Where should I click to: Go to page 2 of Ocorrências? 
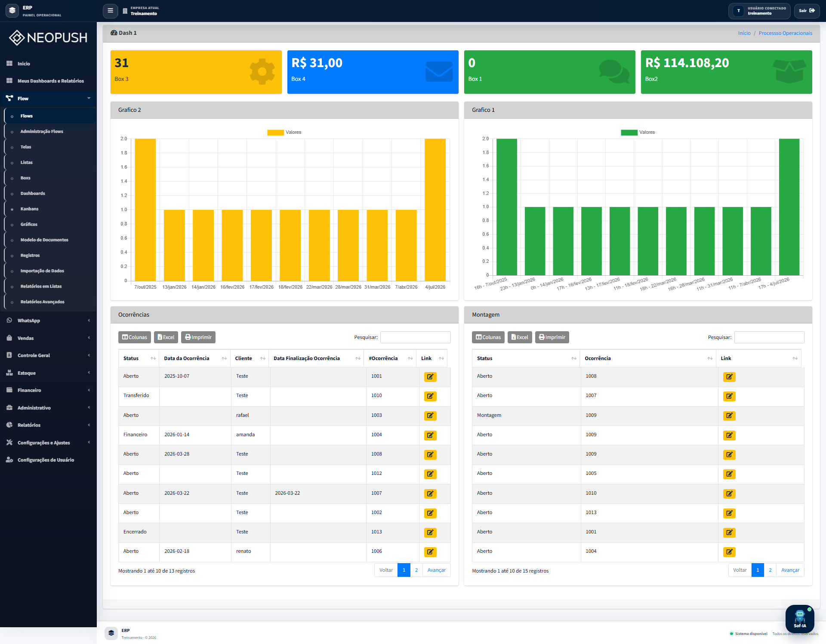416,570
